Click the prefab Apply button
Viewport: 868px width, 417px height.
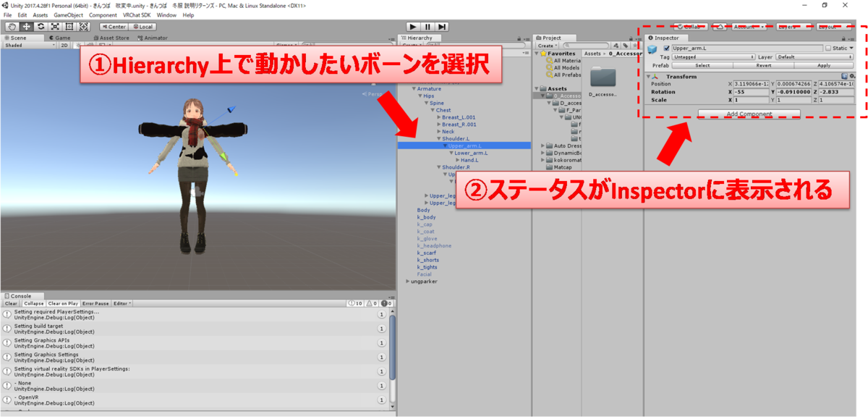tap(824, 65)
